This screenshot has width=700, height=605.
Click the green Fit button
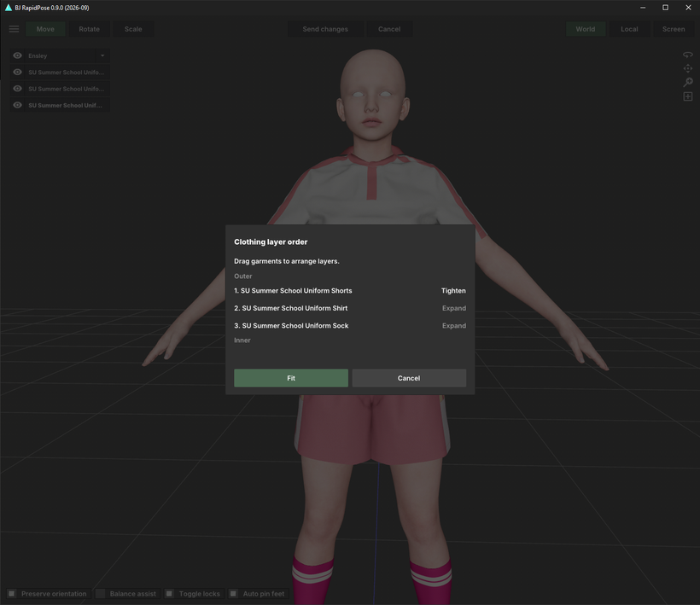tap(291, 378)
